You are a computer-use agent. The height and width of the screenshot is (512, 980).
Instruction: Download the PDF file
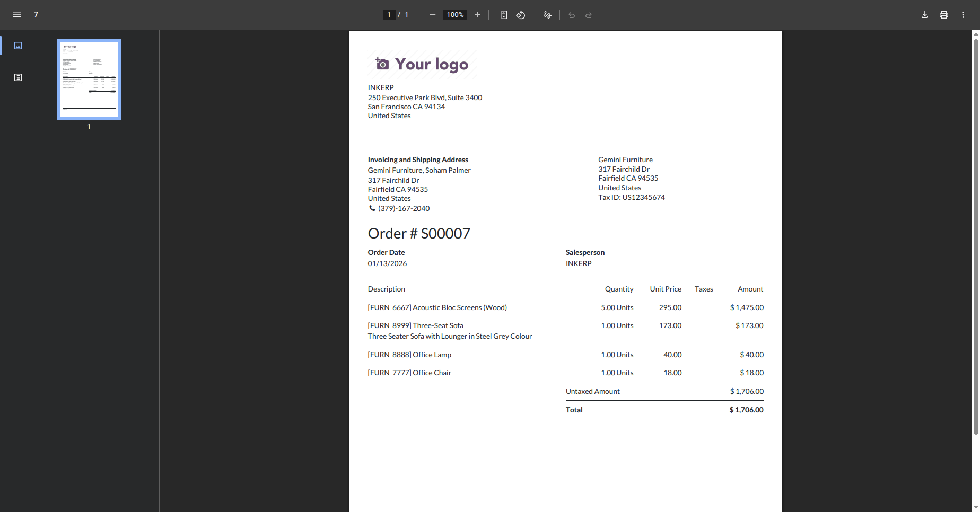925,15
